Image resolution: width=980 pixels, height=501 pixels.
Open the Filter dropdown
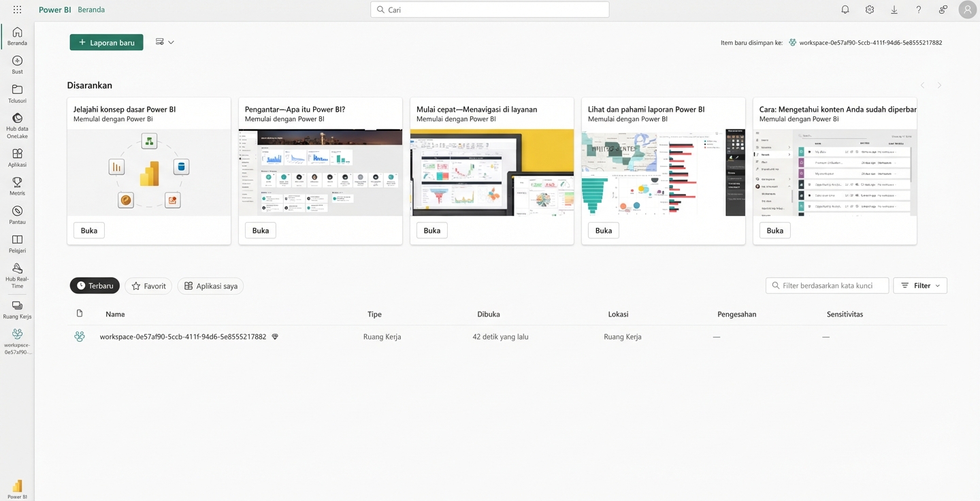pyautogui.click(x=919, y=285)
